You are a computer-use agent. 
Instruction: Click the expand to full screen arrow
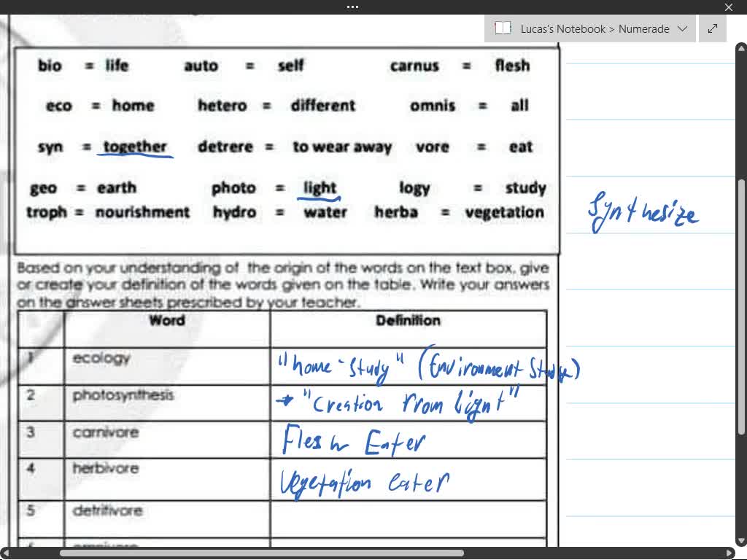pos(713,28)
